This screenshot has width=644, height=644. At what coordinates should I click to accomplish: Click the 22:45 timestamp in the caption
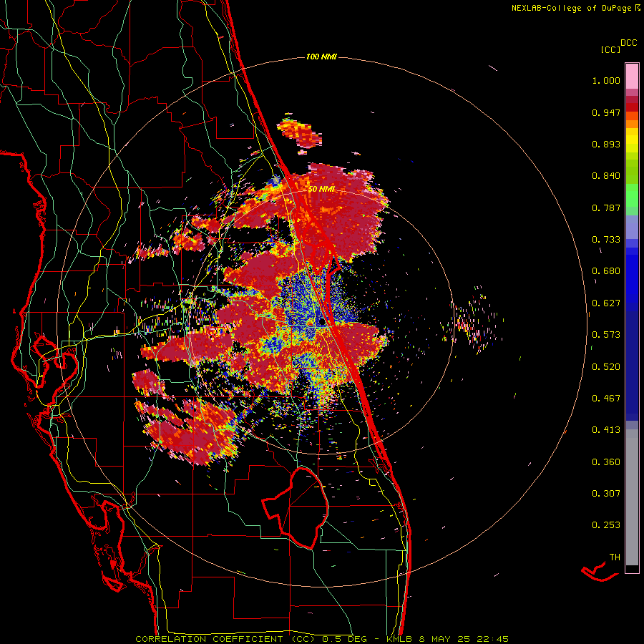(492, 639)
